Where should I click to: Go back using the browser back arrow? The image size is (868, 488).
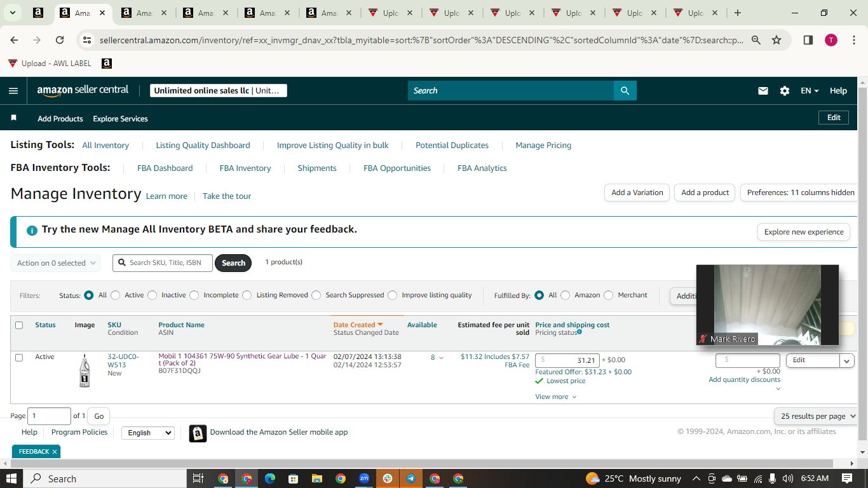point(14,40)
